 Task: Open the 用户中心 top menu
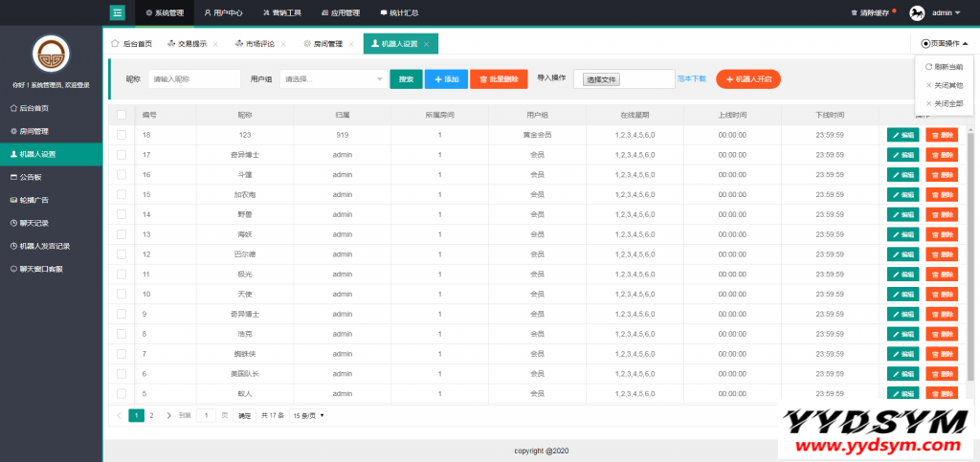click(223, 13)
